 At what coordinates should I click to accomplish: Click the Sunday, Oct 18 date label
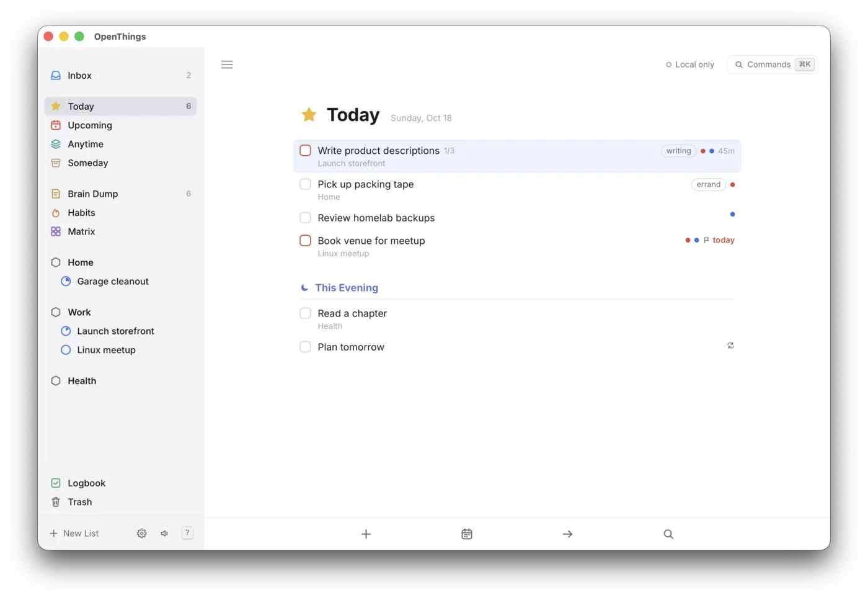[x=422, y=118]
